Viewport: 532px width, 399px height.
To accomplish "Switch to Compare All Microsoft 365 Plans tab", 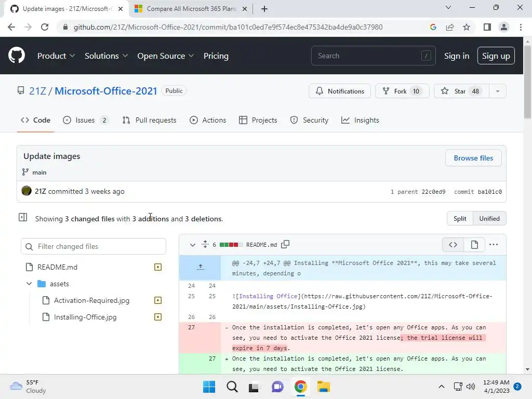I will click(191, 9).
